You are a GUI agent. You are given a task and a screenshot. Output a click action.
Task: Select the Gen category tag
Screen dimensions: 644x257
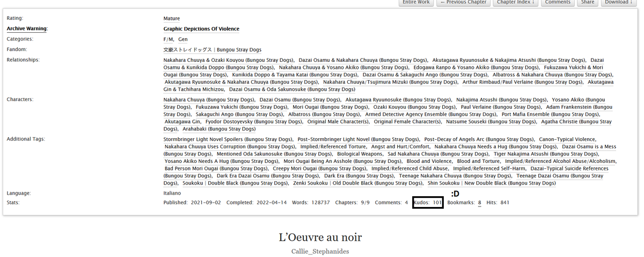tap(183, 39)
